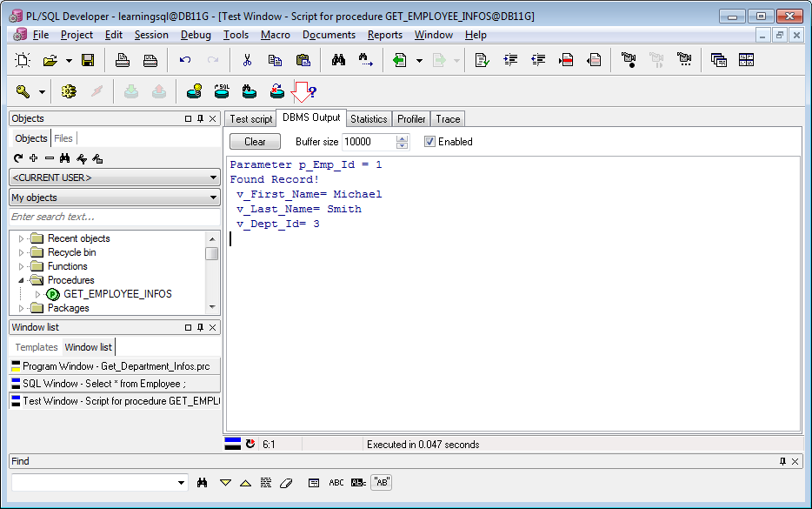Image resolution: width=812 pixels, height=509 pixels.
Task: Click the Find binoculars toolbar icon
Action: (x=338, y=60)
